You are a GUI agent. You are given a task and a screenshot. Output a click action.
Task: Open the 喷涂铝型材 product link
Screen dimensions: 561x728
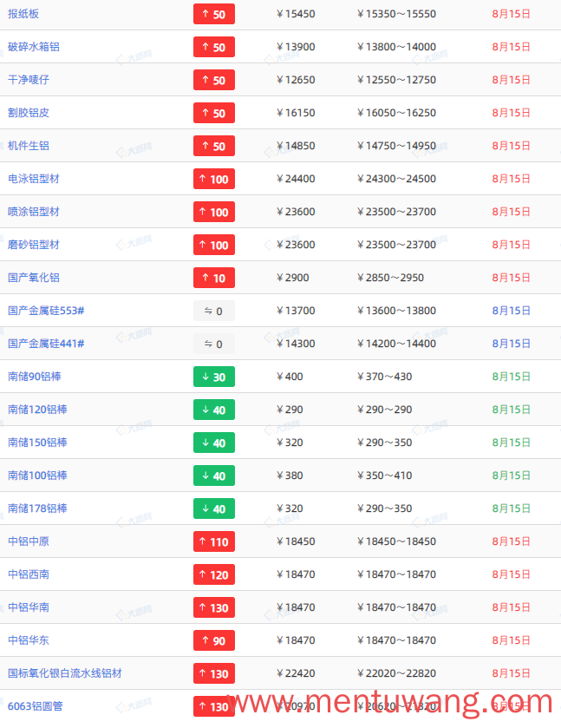click(34, 212)
